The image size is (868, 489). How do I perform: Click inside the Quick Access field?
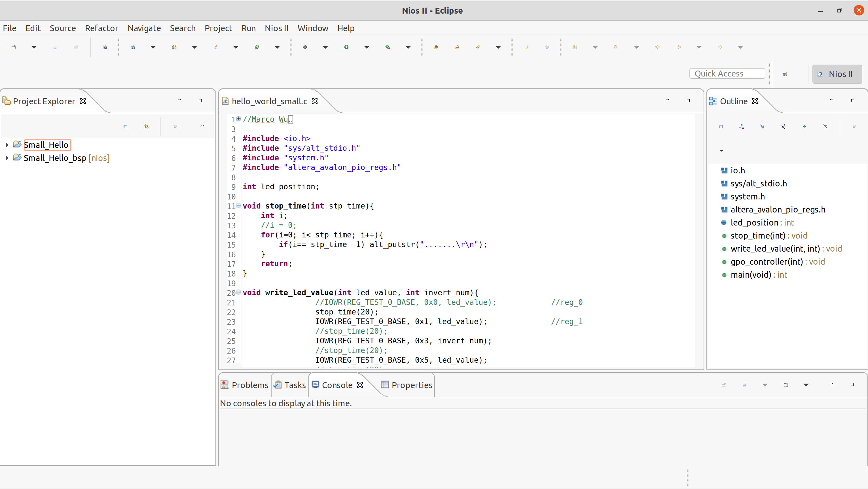(727, 73)
